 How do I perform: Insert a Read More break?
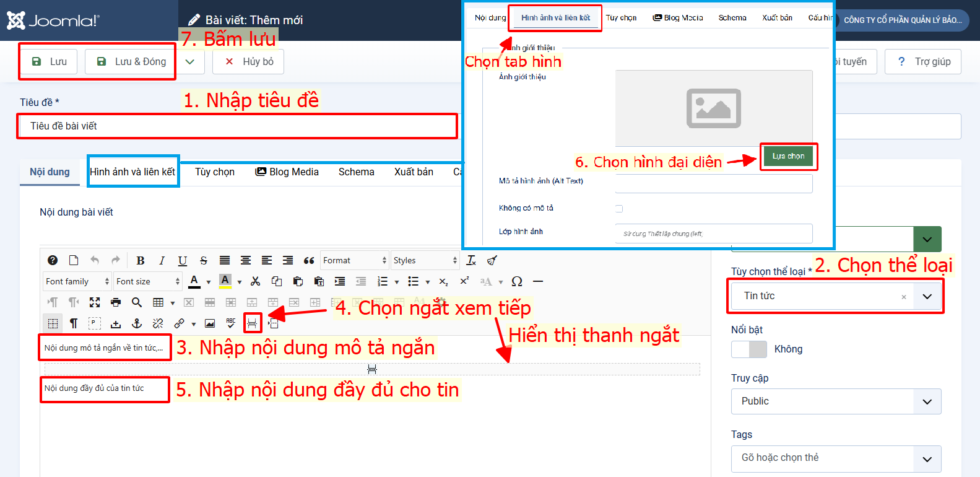pos(252,323)
